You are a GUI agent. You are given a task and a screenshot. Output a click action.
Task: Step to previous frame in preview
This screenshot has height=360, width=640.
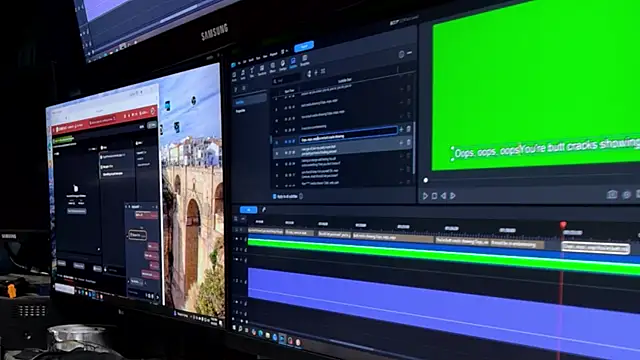(x=443, y=196)
